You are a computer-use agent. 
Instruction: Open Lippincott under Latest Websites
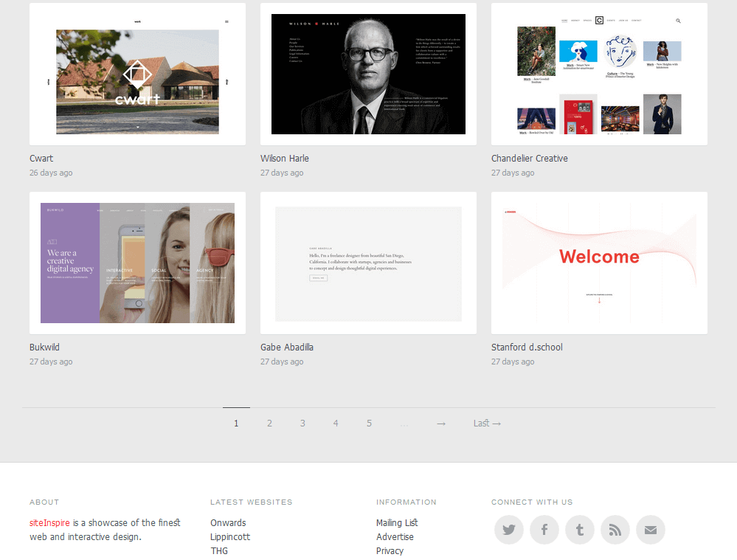(x=230, y=537)
